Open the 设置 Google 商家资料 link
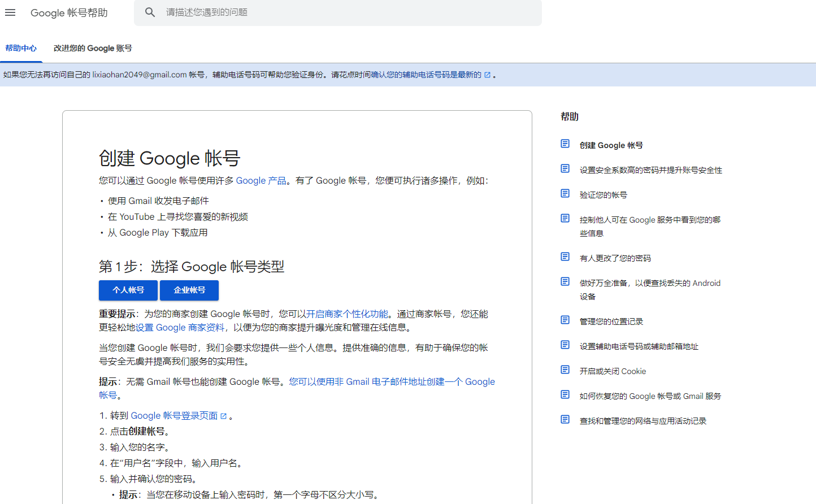Viewport: 816px width, 504px height. click(x=180, y=328)
